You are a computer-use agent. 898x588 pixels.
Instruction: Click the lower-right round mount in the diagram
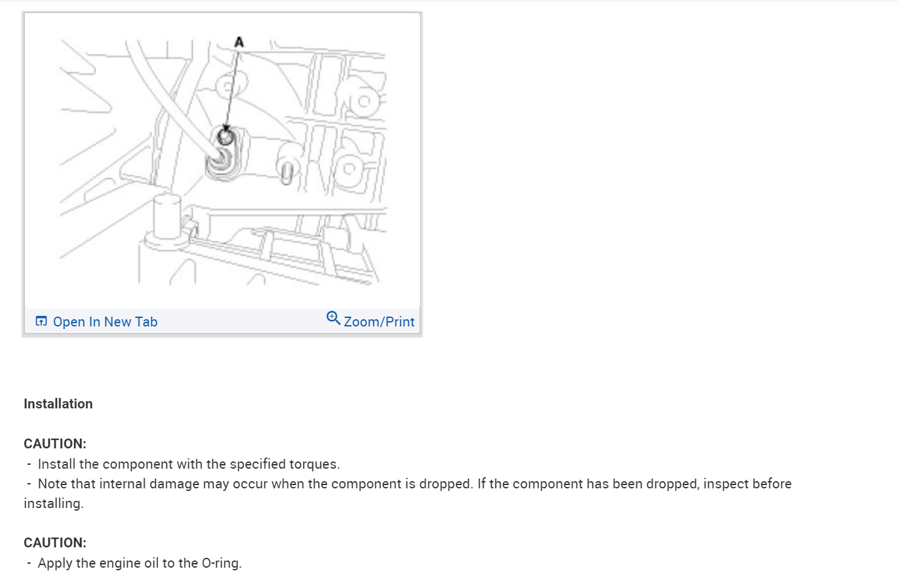click(349, 169)
